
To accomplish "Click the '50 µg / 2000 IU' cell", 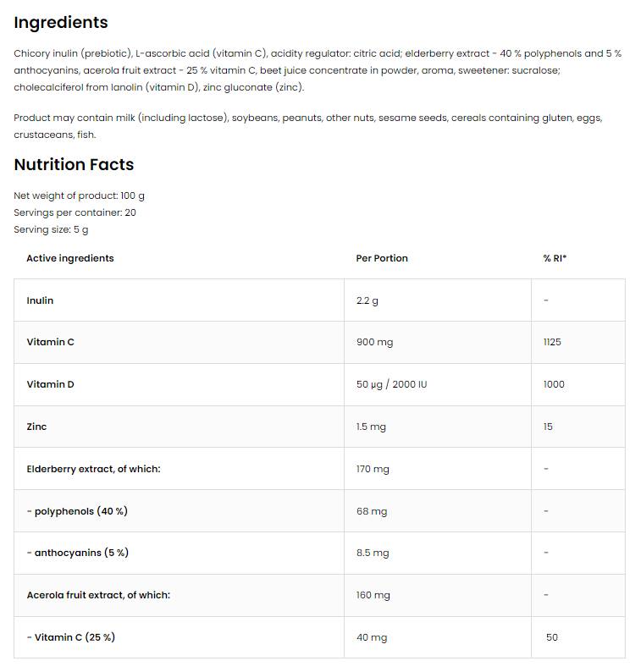I will click(391, 384).
